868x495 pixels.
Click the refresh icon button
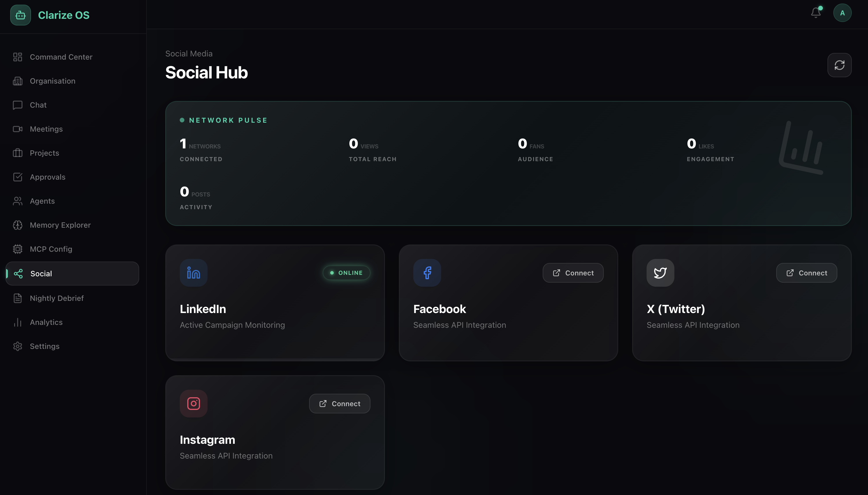839,65
